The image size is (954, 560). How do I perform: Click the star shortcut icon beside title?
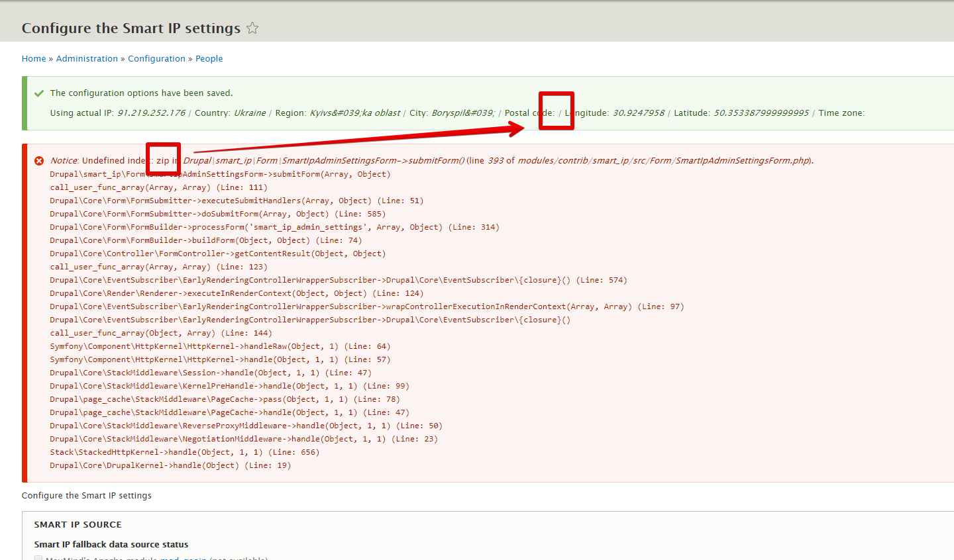click(252, 28)
